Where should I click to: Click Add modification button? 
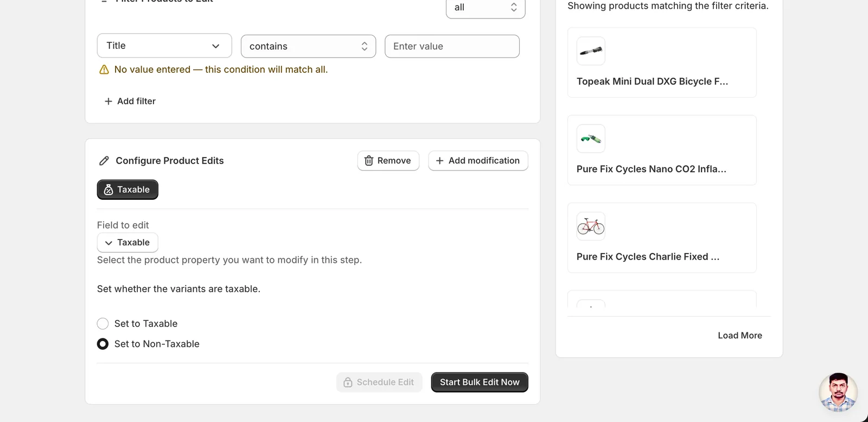pyautogui.click(x=478, y=161)
